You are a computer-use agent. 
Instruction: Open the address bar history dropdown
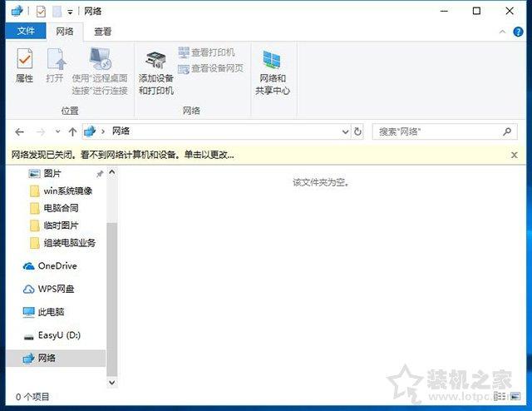[346, 131]
